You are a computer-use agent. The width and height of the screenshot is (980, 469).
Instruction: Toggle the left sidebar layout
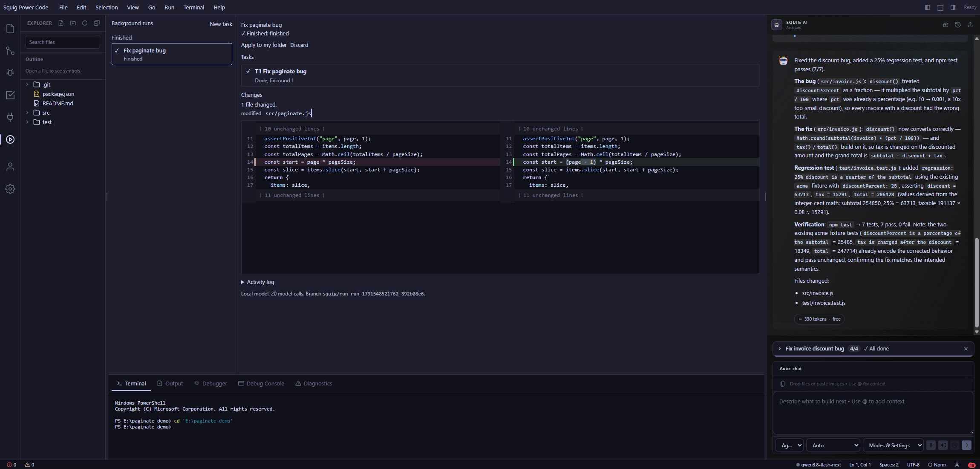(927, 7)
